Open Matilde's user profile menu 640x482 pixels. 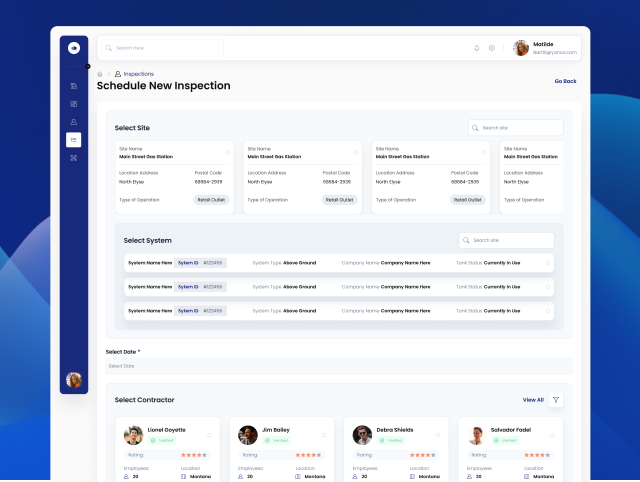547,48
